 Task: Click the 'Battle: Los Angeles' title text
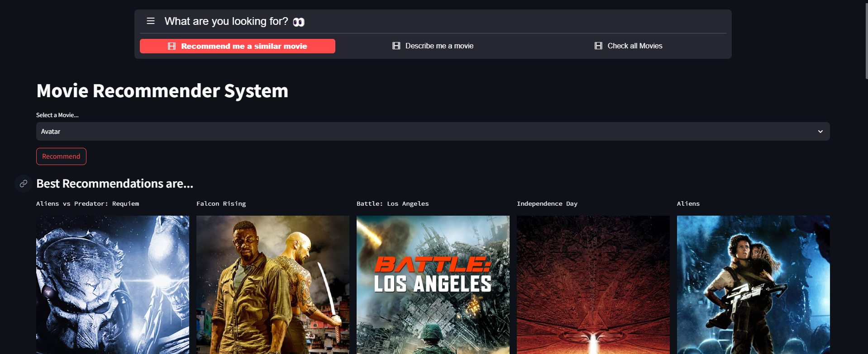point(392,204)
